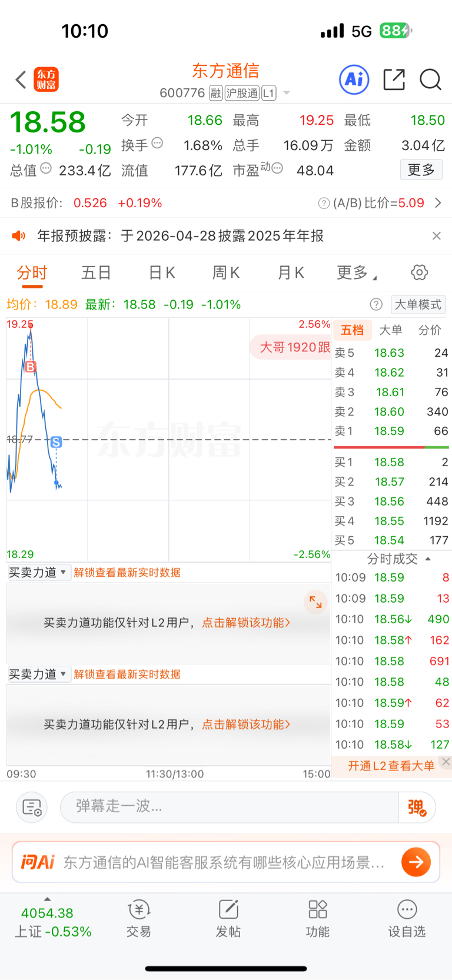Toggle 大单模式

point(418,304)
